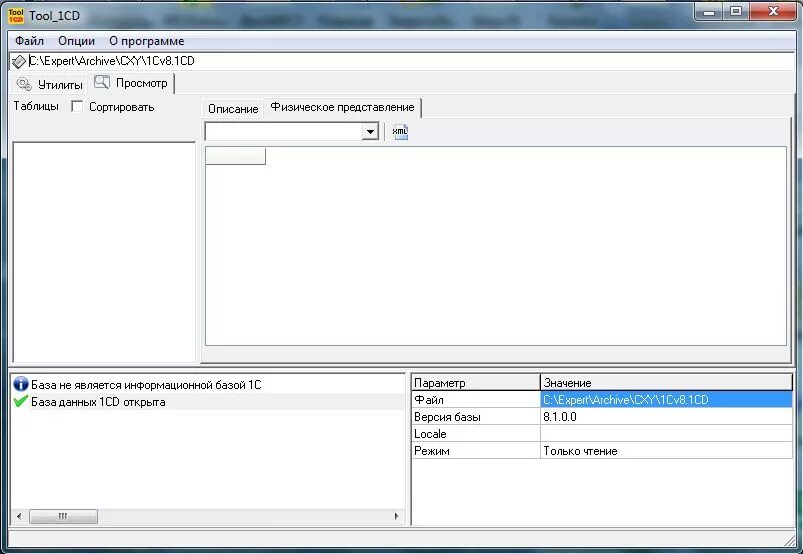This screenshot has width=803, height=554.
Task: Maximize the Tool_1CD window
Action: (x=736, y=11)
